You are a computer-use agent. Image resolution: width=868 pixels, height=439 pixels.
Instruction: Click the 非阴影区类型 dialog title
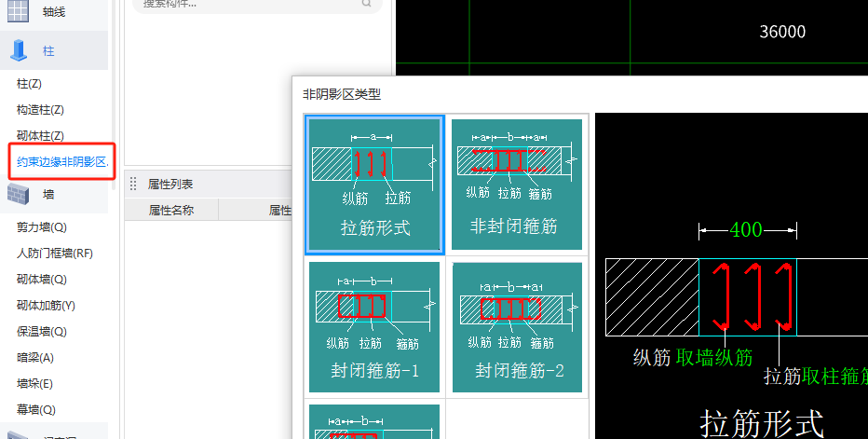click(342, 94)
